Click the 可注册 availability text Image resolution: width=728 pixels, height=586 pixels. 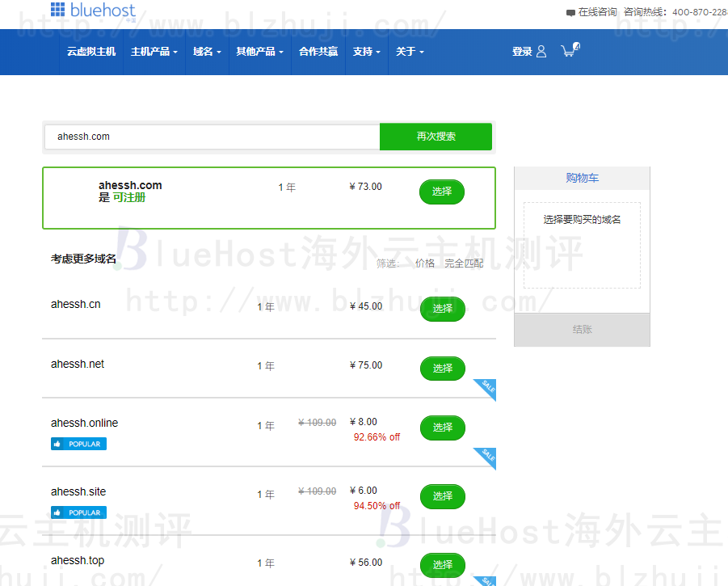(129, 198)
